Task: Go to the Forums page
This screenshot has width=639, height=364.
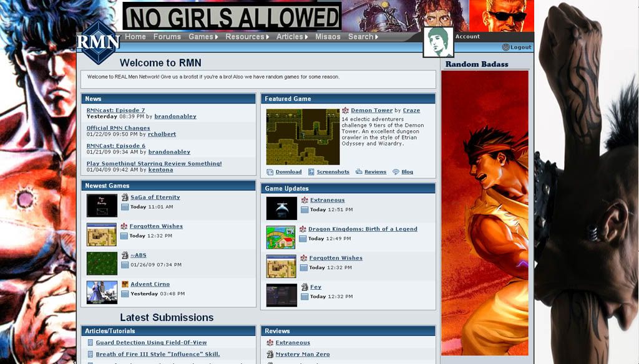Action: click(167, 37)
